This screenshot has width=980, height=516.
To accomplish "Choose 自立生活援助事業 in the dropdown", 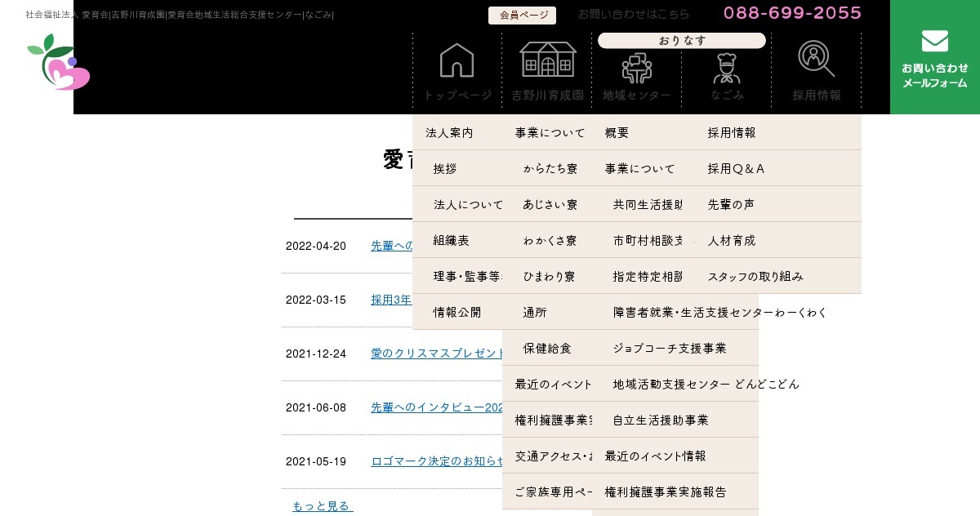I will 661,420.
